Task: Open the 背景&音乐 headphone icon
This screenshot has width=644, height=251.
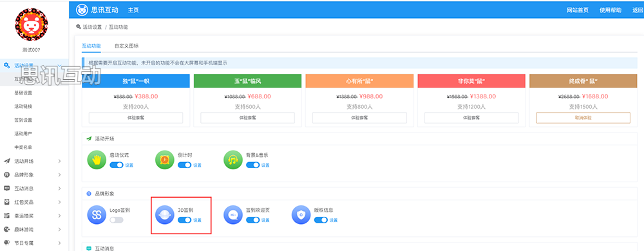Action: click(x=233, y=160)
